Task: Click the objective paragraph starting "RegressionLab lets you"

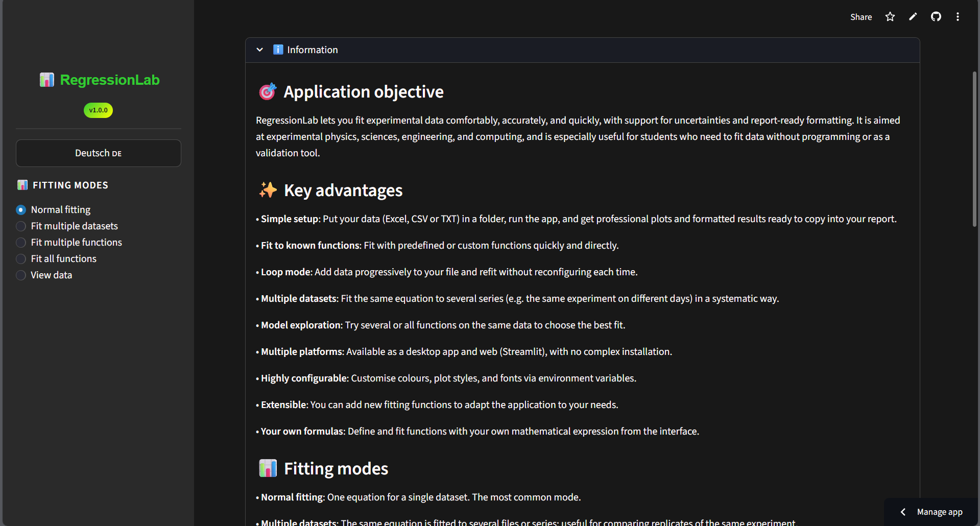Action: click(x=578, y=136)
